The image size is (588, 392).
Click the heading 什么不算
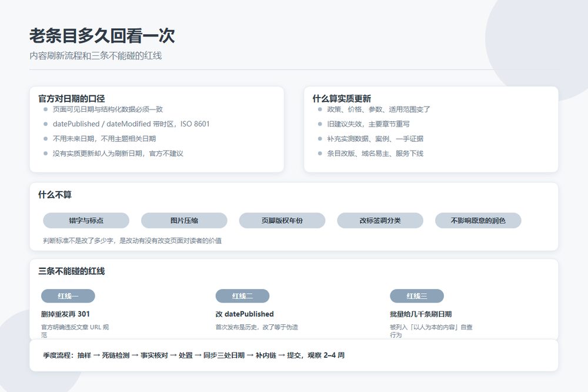pyautogui.click(x=55, y=195)
